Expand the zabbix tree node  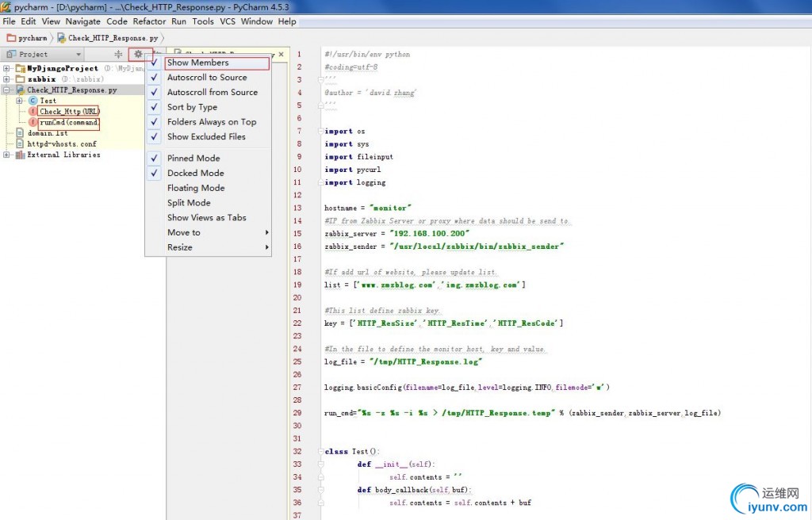click(x=6, y=79)
